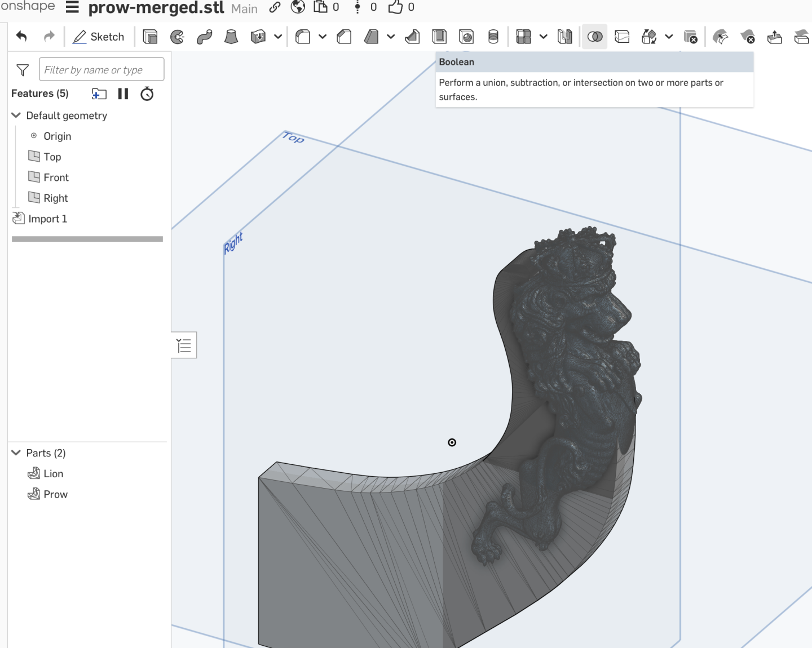Toggle suspend feature updates with pause button
812x648 pixels.
coord(123,94)
